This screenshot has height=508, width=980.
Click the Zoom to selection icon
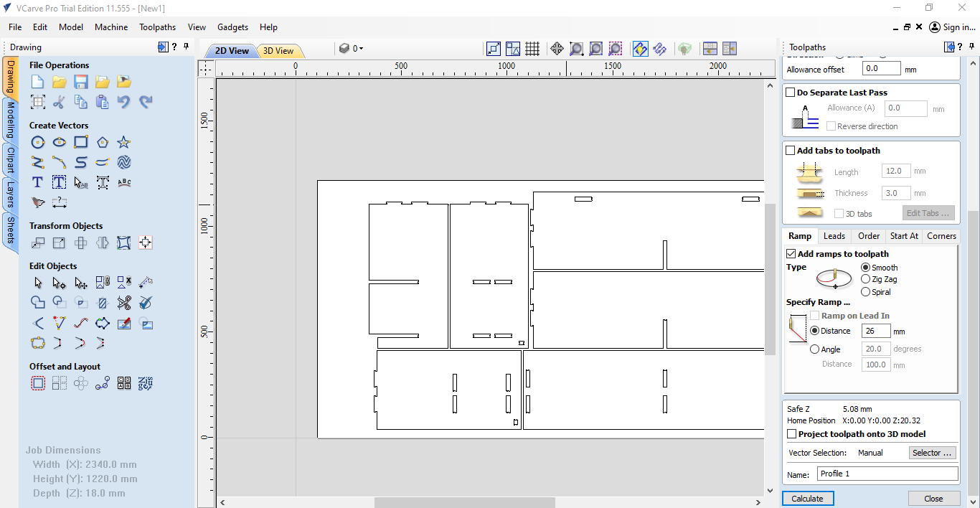(x=616, y=49)
